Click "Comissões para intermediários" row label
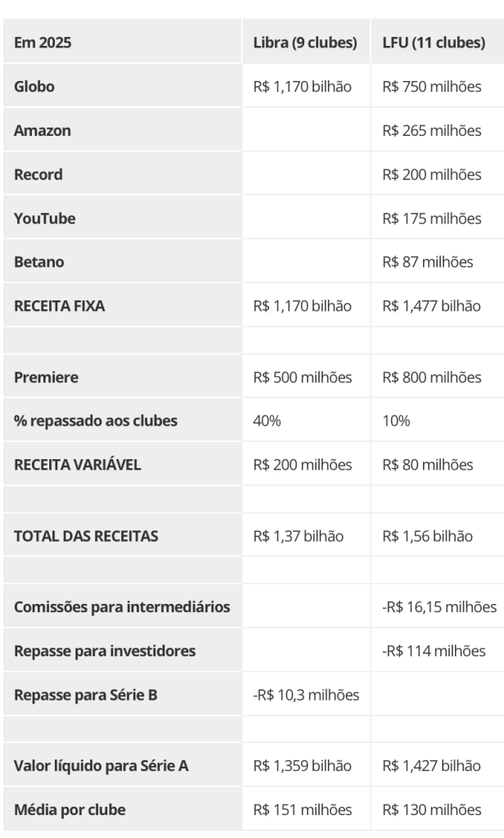The width and height of the screenshot is (504, 838). 122,607
